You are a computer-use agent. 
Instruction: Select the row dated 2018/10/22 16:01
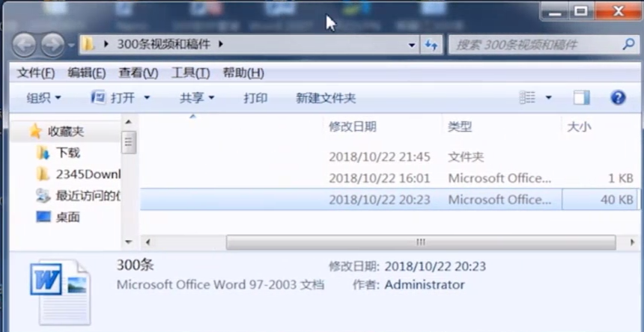[389, 178]
